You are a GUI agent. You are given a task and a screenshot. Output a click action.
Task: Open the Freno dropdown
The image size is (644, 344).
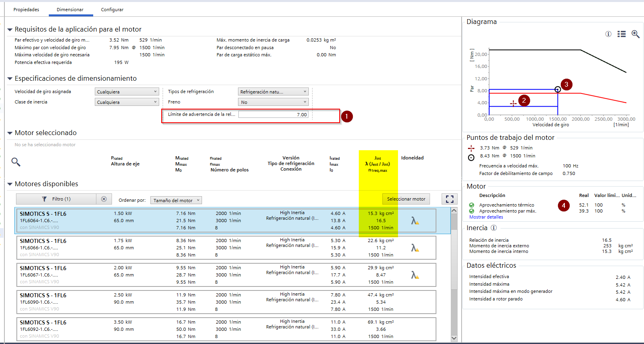[x=273, y=102]
